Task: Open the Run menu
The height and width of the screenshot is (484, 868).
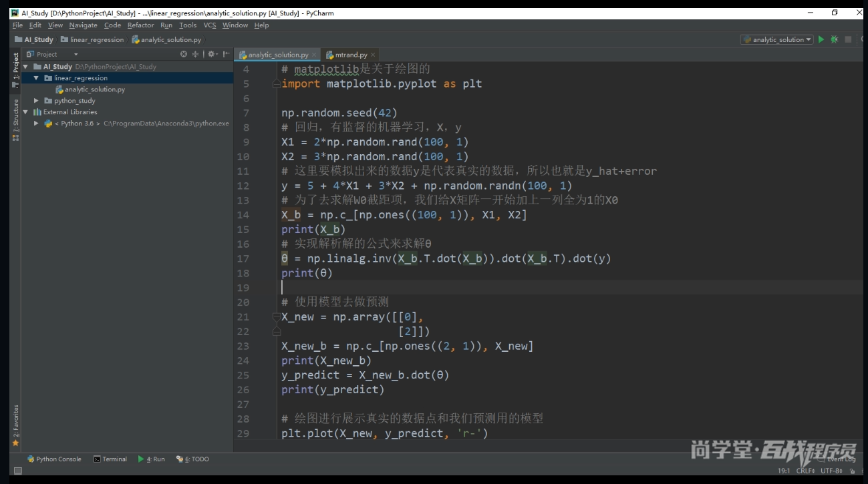Action: click(166, 25)
